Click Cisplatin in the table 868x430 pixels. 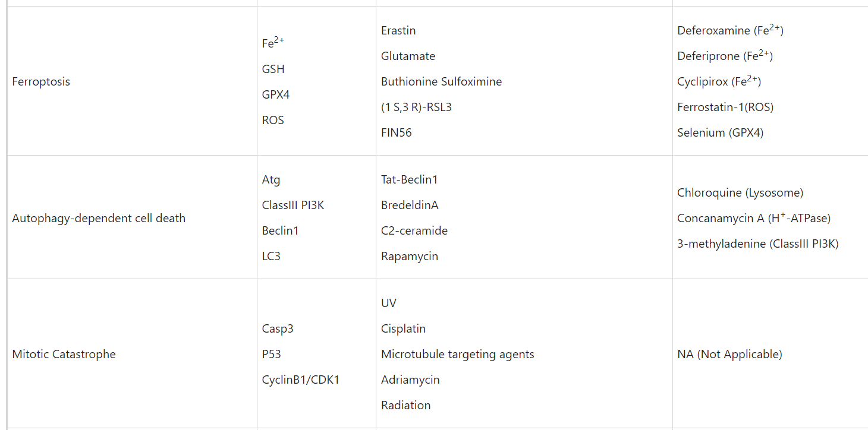(x=403, y=328)
